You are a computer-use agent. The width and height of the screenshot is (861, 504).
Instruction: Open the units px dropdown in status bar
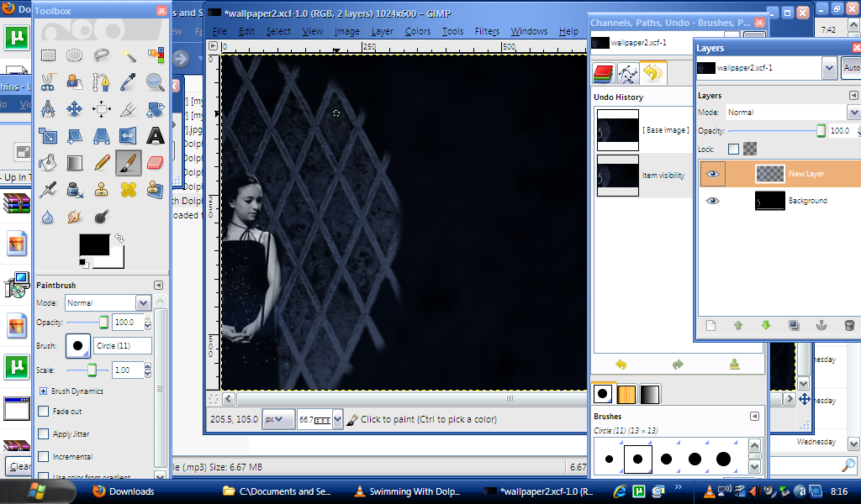(x=277, y=419)
